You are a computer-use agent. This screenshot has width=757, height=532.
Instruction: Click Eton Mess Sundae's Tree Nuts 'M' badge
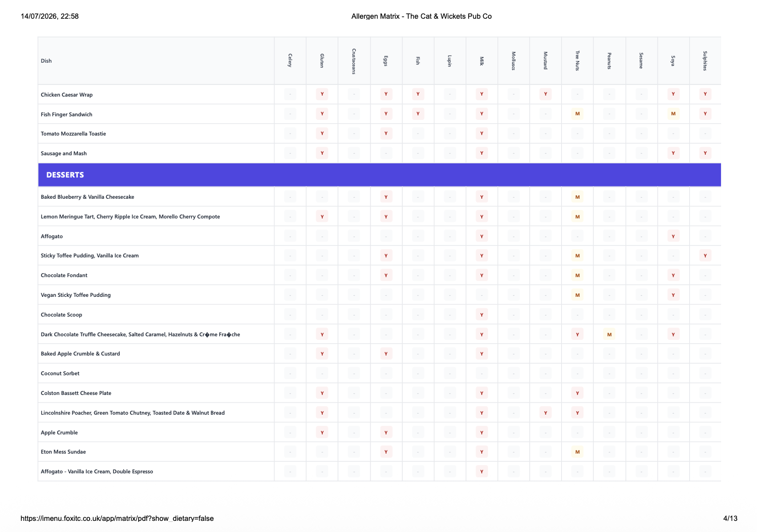[x=577, y=452]
